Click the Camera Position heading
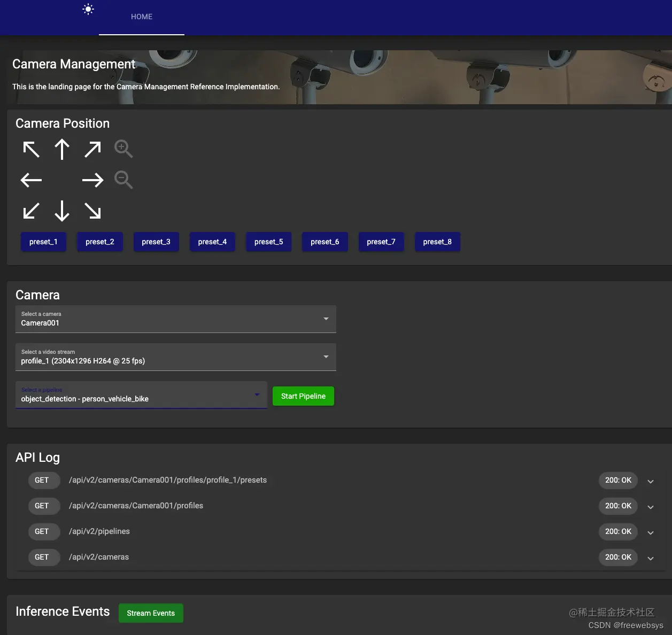 [63, 123]
